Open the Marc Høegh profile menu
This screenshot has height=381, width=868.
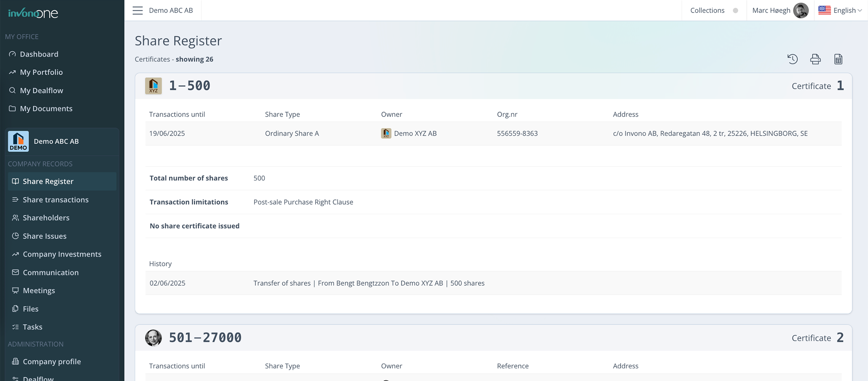point(771,10)
